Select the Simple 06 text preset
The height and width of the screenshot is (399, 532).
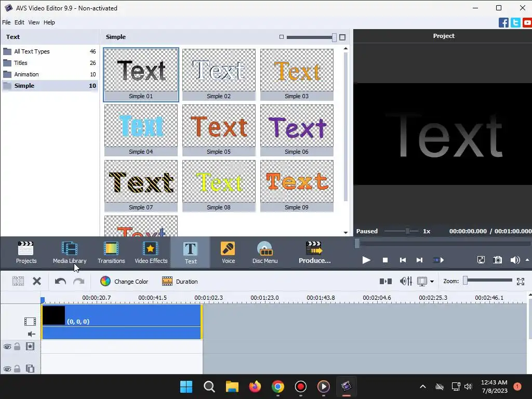[297, 130]
